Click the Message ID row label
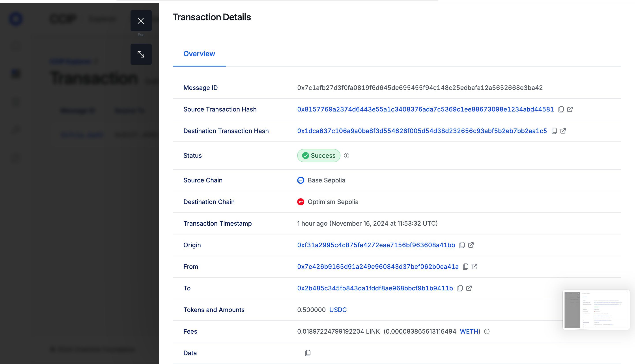 click(x=200, y=88)
